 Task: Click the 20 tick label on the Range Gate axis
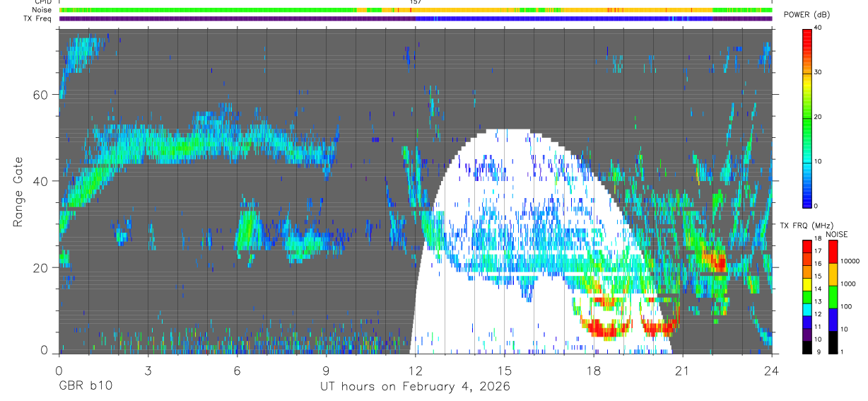click(x=41, y=267)
